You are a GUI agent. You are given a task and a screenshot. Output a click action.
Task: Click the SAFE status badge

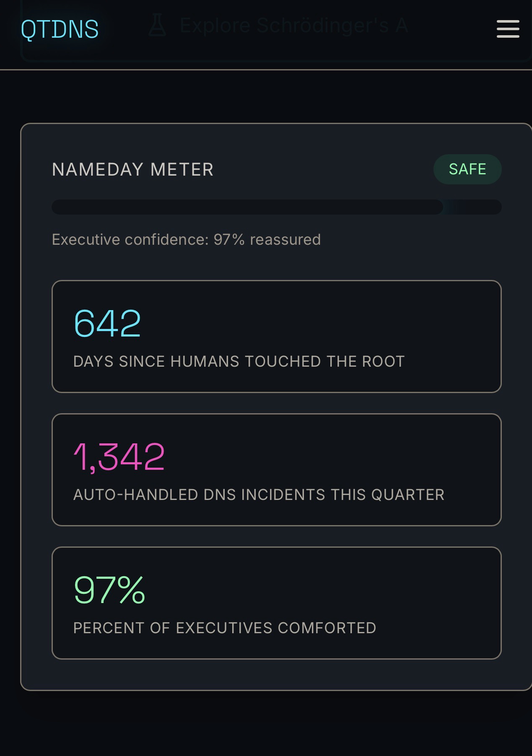tap(467, 169)
